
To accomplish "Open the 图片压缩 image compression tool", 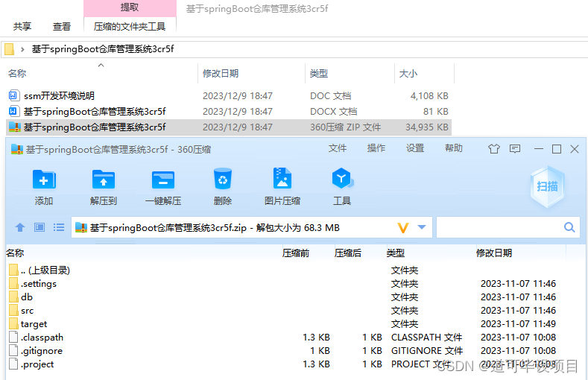I will pos(282,178).
